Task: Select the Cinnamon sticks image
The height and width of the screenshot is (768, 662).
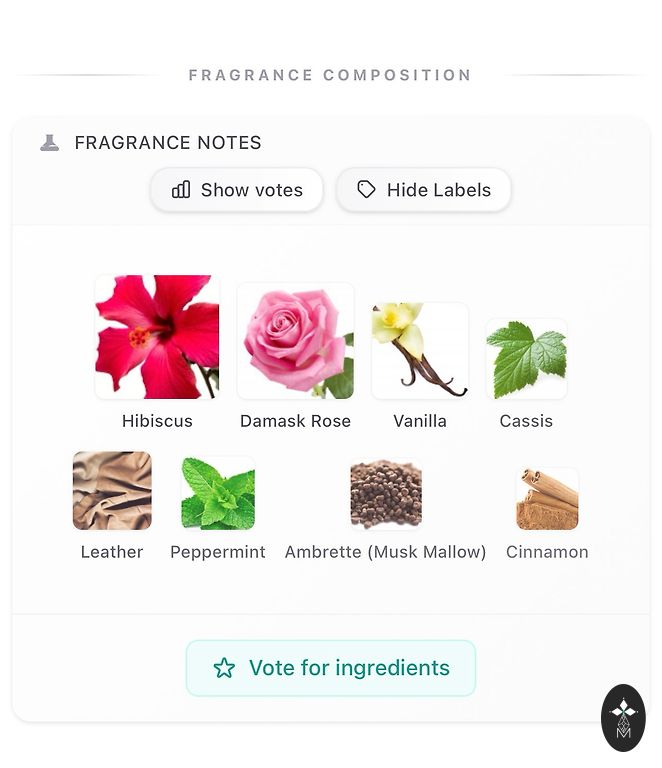Action: (547, 498)
